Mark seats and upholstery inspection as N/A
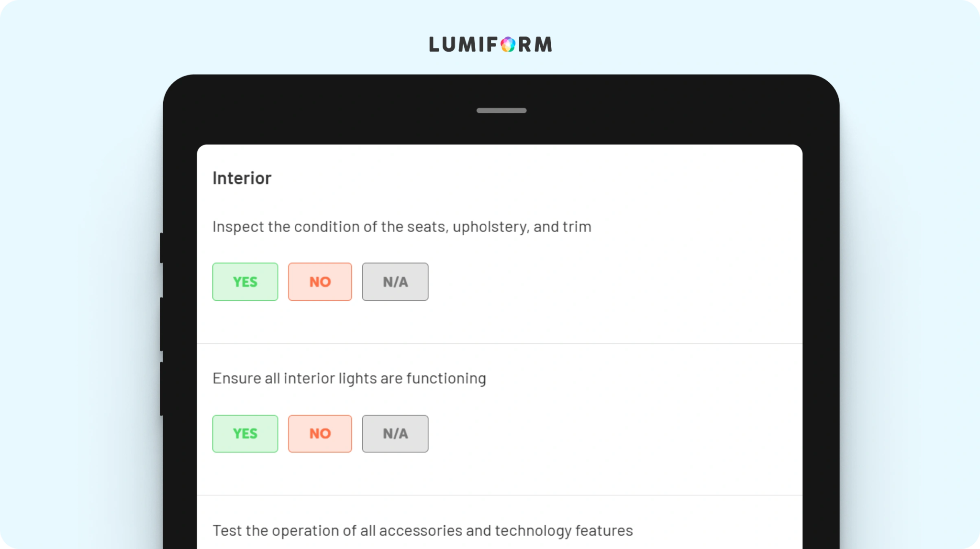 (x=395, y=282)
